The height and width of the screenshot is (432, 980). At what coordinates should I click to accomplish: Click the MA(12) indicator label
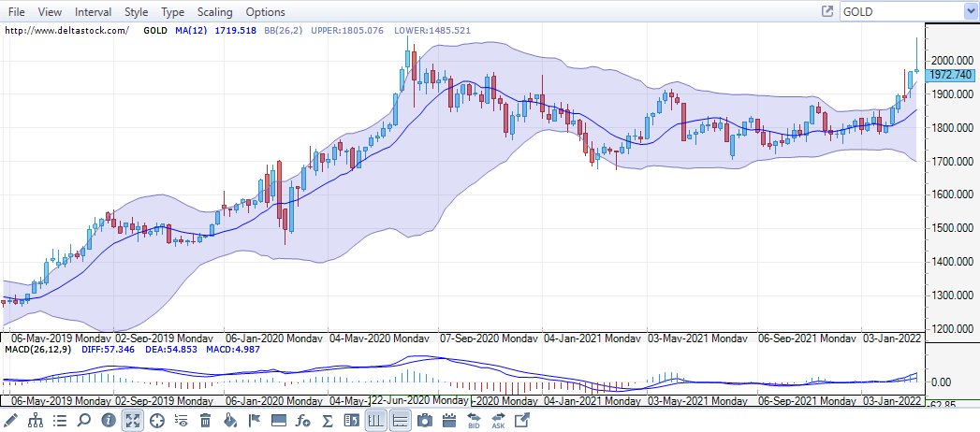(191, 30)
